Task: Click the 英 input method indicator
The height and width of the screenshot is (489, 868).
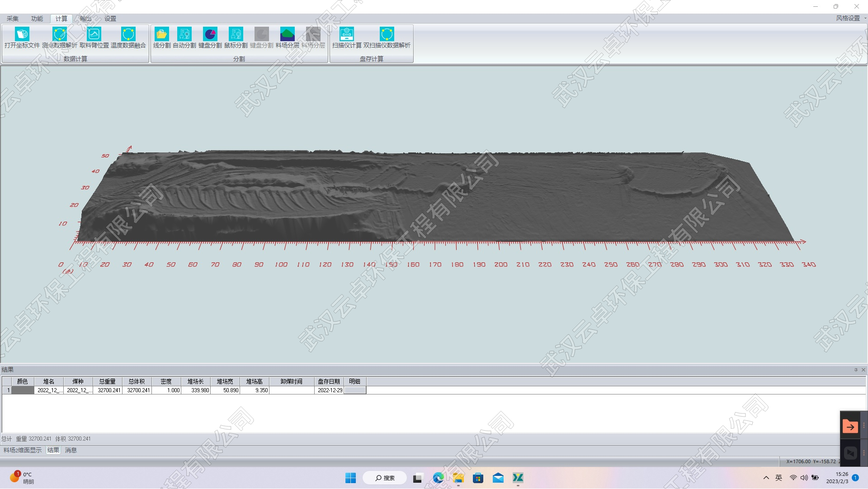Action: coord(778,478)
